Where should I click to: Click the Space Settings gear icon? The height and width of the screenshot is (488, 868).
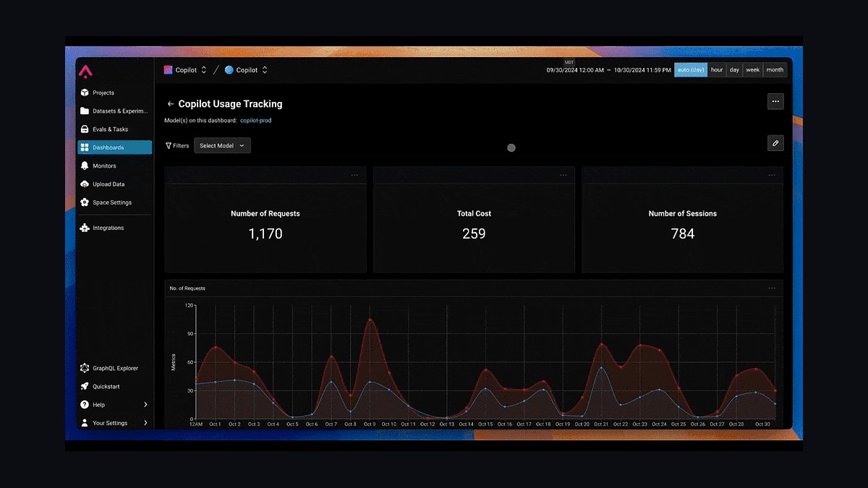click(x=85, y=202)
